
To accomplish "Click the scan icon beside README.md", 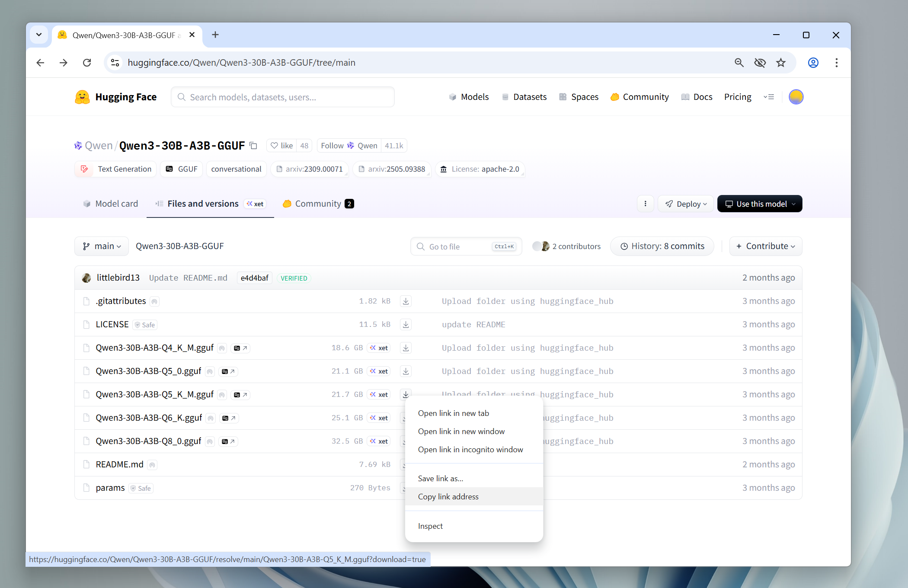I will tap(152, 465).
